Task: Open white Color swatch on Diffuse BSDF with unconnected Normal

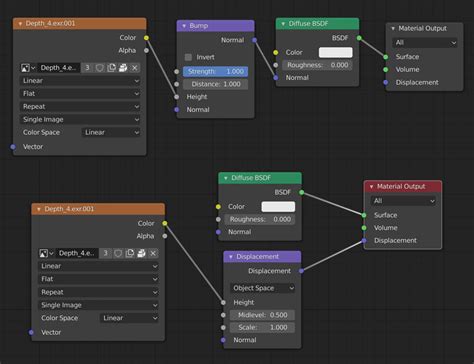Action: 278,207
